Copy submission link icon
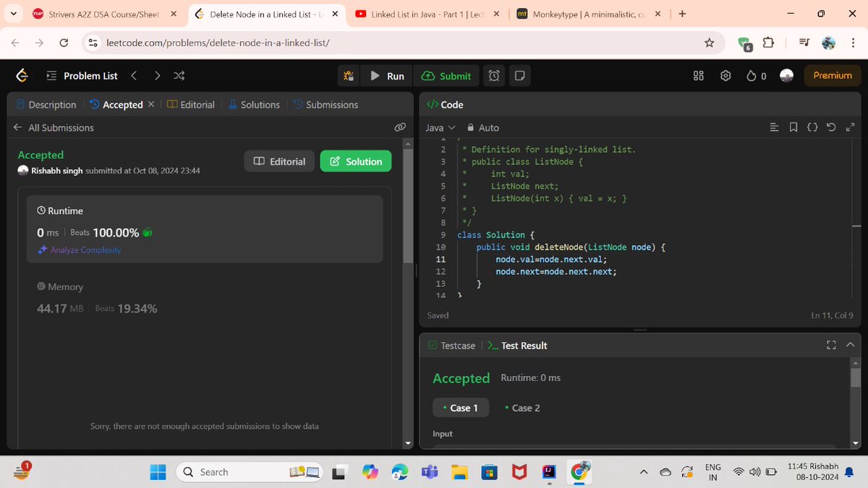This screenshot has height=488, width=868. point(399,127)
